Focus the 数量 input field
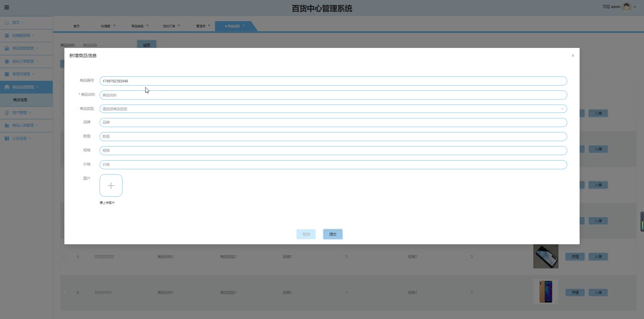The width and height of the screenshot is (644, 319). pos(333,136)
